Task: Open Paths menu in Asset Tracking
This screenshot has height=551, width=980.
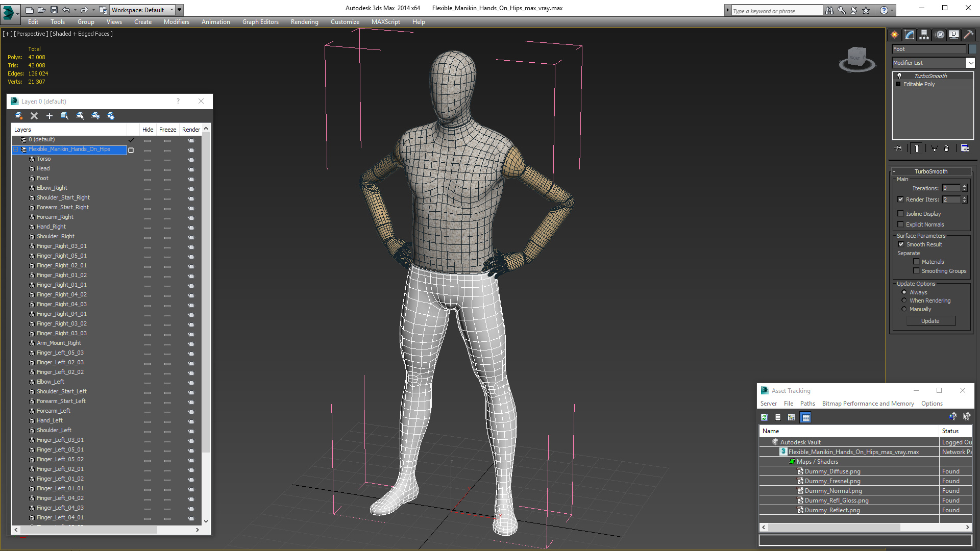Action: click(x=807, y=404)
